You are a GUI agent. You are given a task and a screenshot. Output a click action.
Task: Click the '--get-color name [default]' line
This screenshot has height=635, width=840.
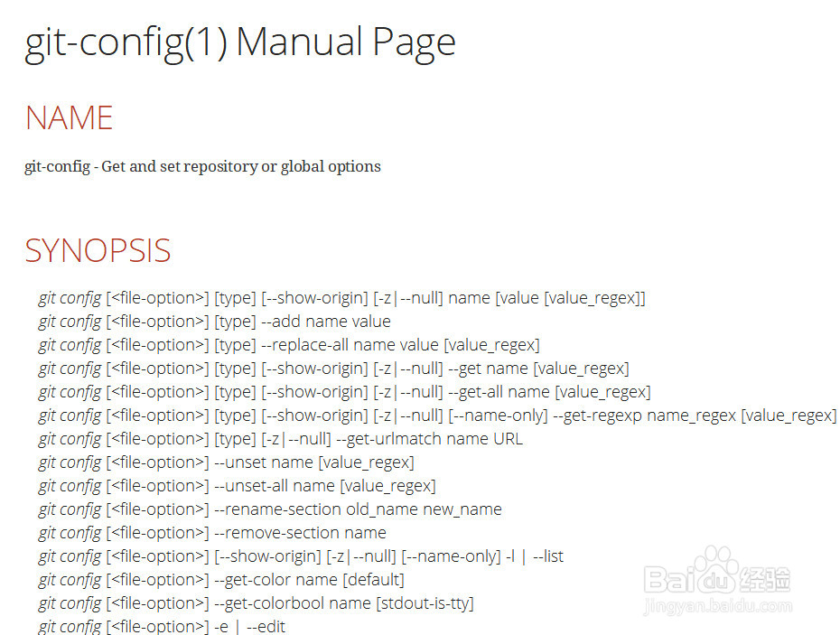click(x=221, y=580)
